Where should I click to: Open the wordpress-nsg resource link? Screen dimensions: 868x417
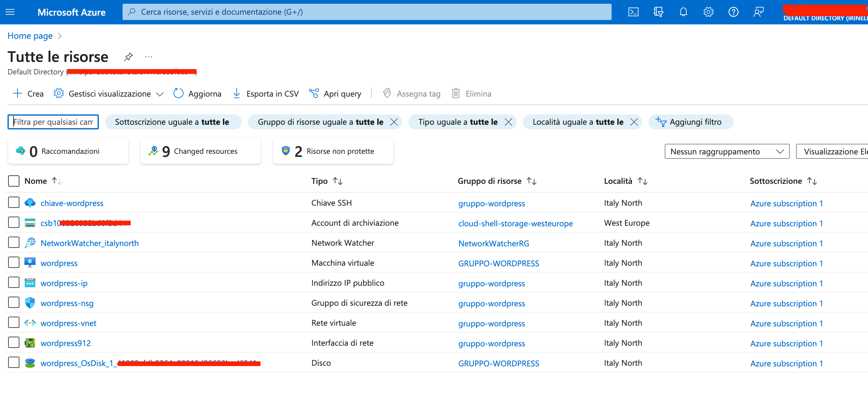point(67,303)
